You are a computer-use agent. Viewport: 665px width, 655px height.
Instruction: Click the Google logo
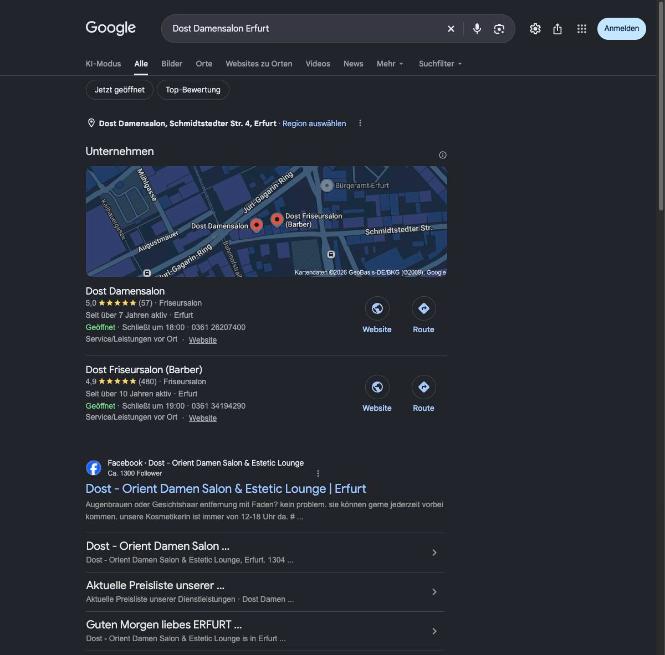(x=110, y=28)
